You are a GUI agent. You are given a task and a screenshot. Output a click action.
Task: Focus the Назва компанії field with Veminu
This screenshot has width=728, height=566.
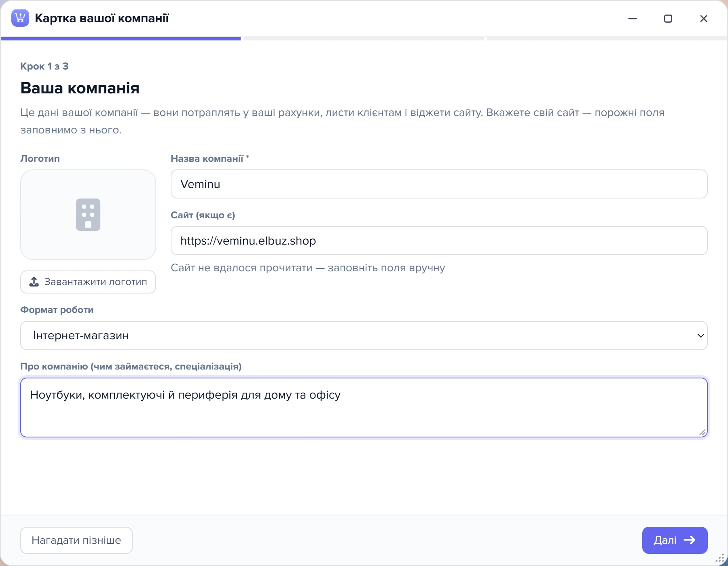point(439,184)
